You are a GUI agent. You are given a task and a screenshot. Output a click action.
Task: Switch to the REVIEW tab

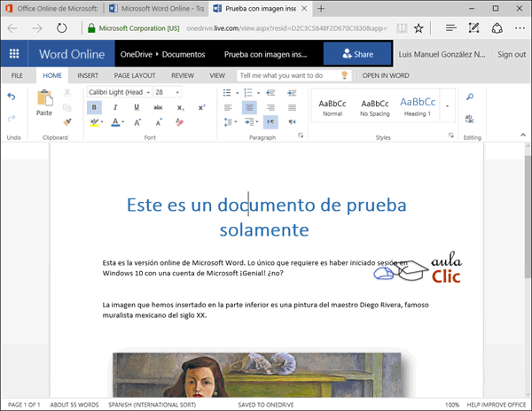(183, 75)
